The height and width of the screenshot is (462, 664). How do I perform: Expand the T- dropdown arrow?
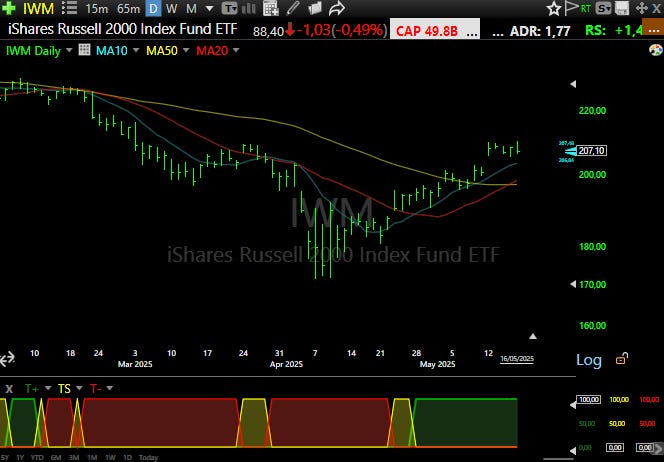click(x=110, y=388)
